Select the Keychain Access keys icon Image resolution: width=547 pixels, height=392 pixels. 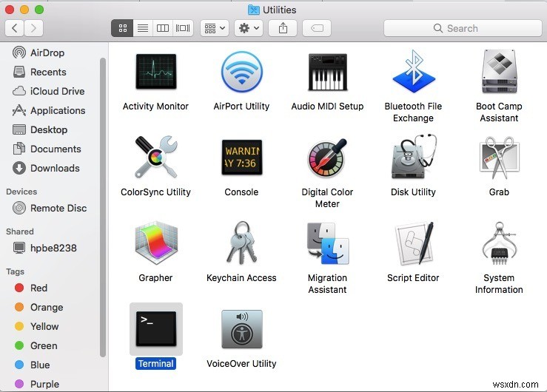click(x=242, y=243)
